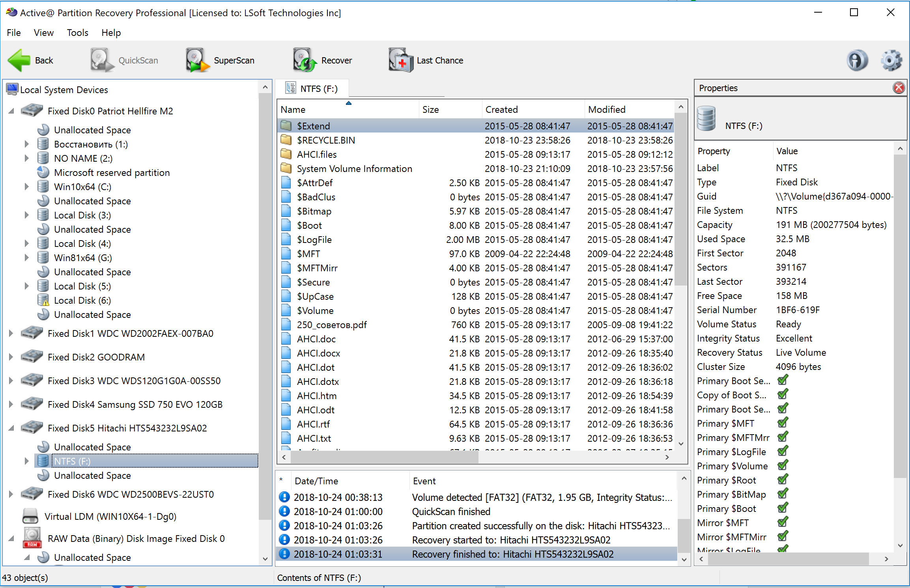Click the Recover toolbar icon

(304, 60)
